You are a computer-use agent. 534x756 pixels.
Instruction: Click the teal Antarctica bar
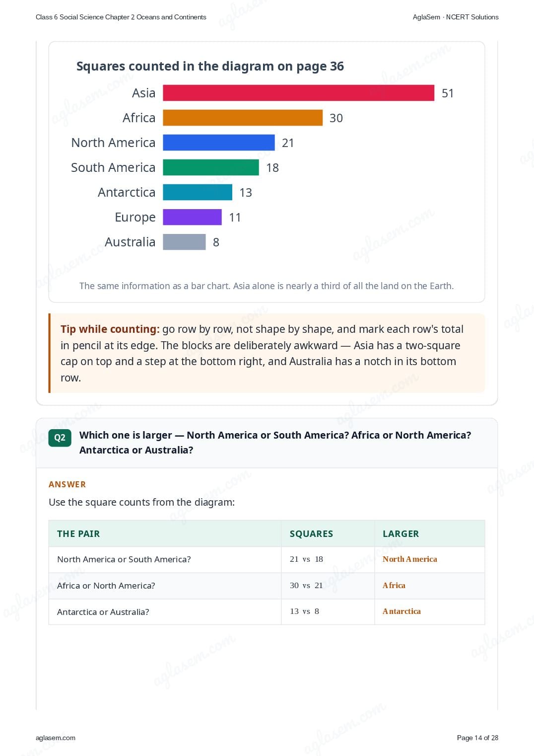[198, 192]
